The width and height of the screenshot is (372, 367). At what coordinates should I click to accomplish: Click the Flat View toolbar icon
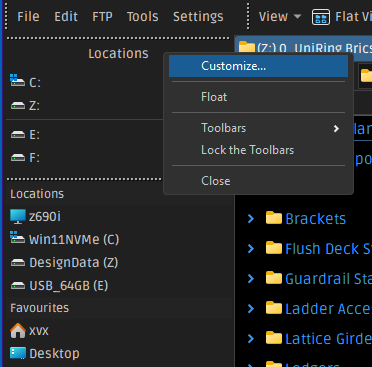(x=321, y=17)
